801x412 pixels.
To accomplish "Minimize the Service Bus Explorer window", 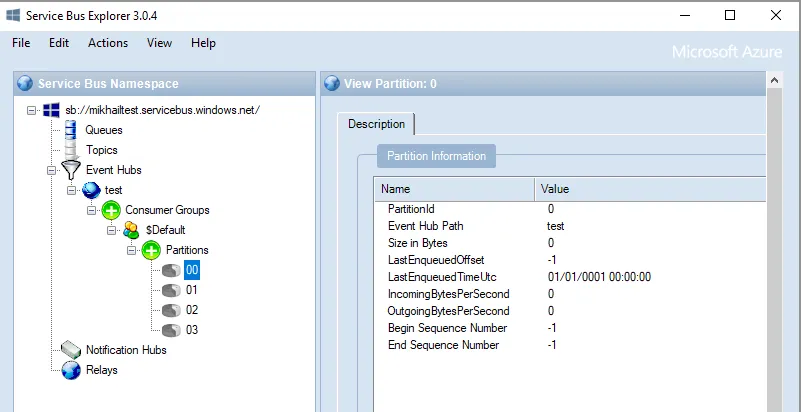I will 685,15.
